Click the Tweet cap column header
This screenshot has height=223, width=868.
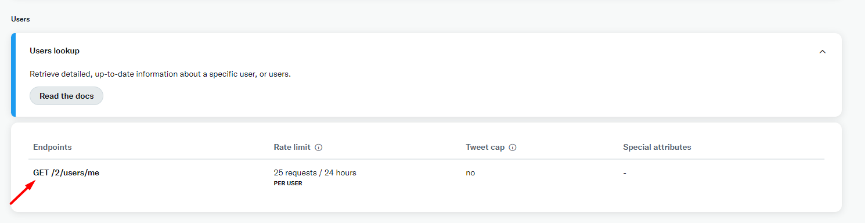click(485, 147)
